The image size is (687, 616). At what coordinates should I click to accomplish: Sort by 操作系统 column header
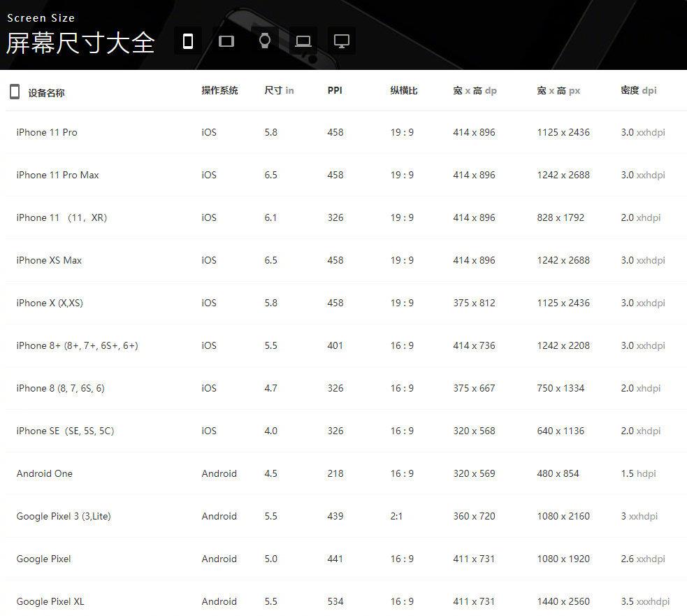click(x=219, y=90)
